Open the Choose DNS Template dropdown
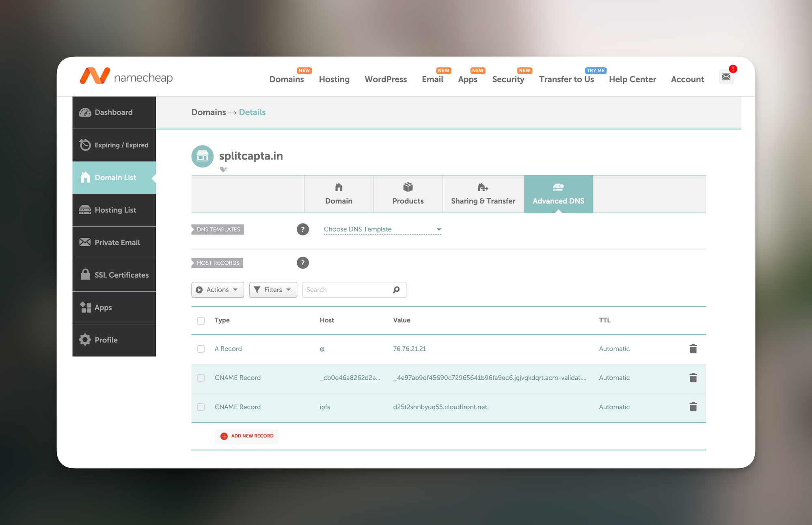The width and height of the screenshot is (812, 525). (x=382, y=229)
